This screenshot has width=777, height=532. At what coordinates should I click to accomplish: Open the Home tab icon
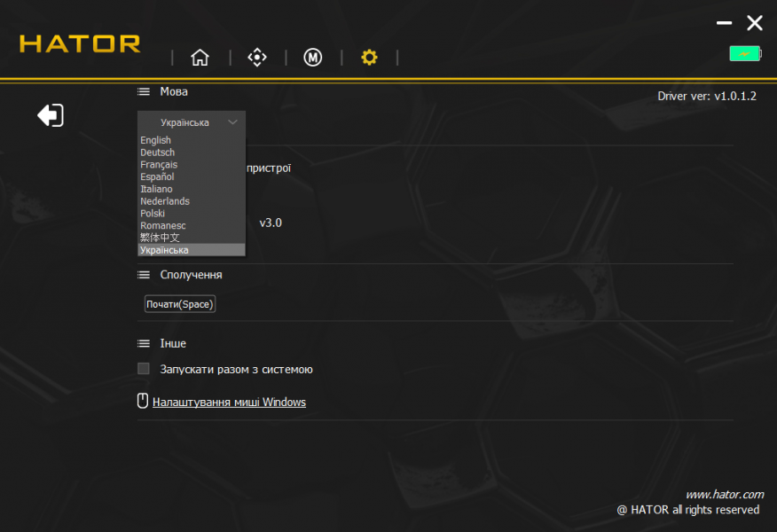pos(200,58)
